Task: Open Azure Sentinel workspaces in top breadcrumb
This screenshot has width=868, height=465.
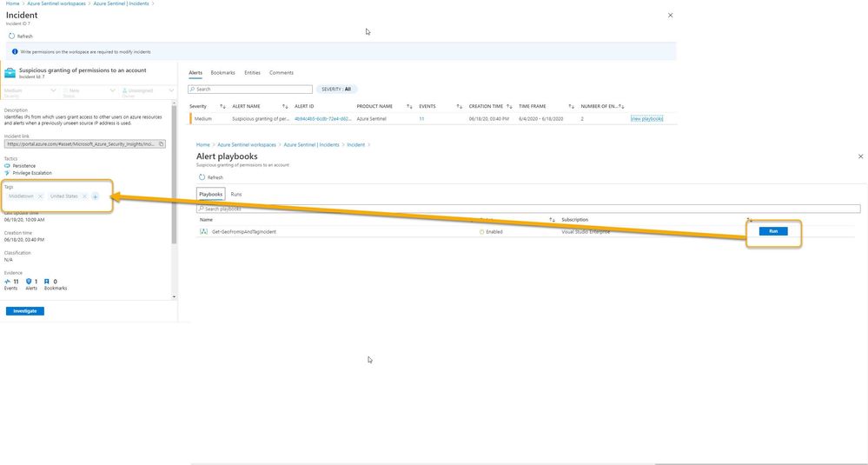Action: pos(56,3)
